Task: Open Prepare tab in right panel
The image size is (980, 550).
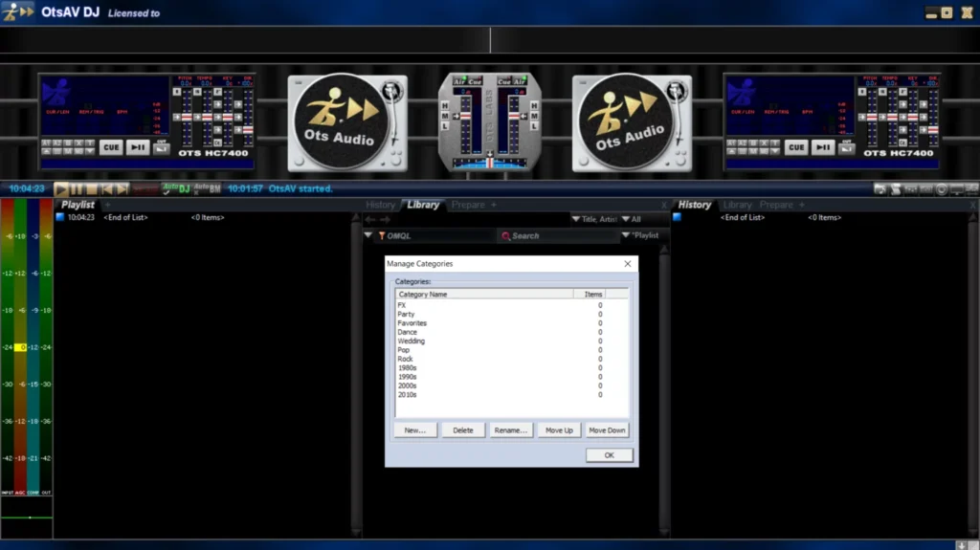Action: click(776, 205)
